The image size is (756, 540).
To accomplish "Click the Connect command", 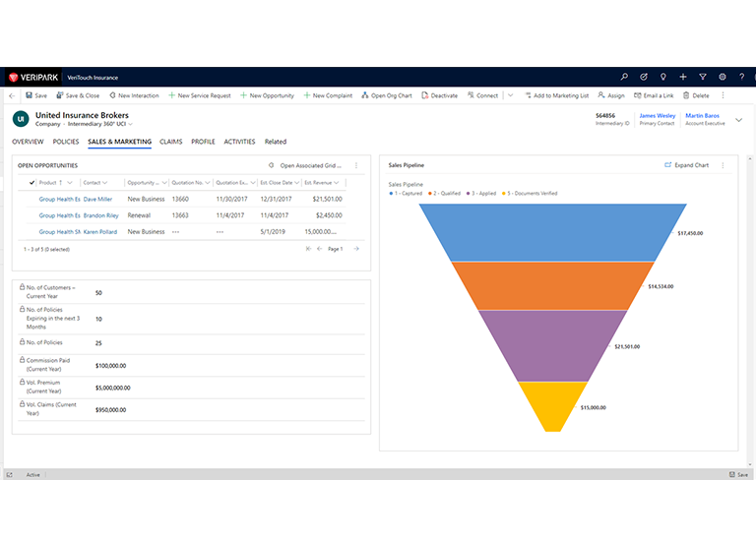I will pos(482,95).
